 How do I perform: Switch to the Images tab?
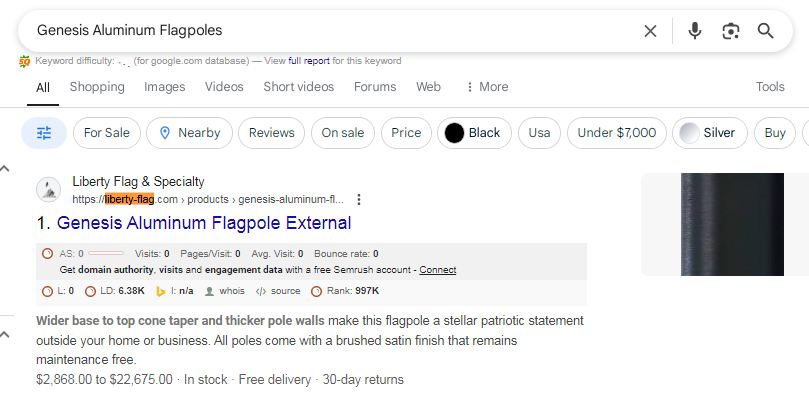click(x=165, y=87)
